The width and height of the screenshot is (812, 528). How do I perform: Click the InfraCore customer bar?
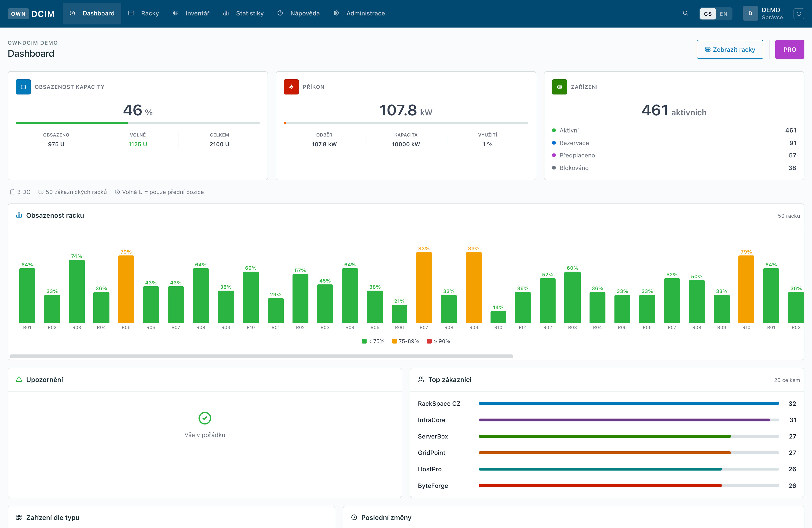(629, 420)
